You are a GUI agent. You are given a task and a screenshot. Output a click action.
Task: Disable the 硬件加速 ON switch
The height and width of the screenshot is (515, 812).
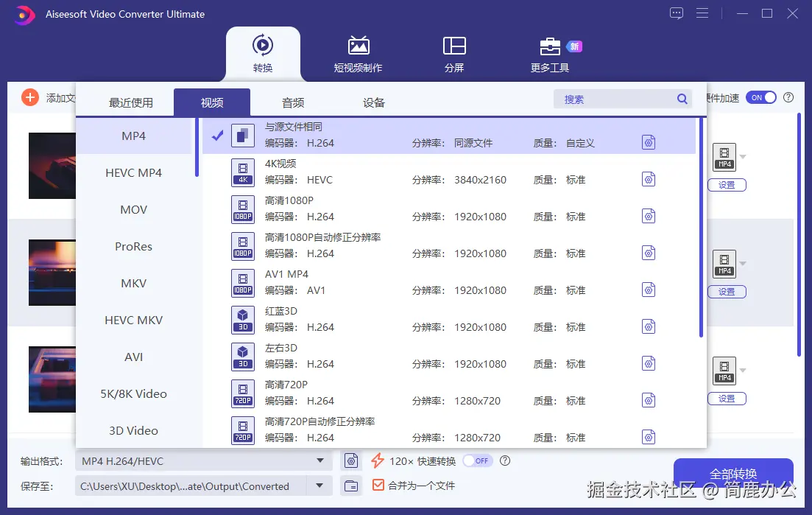point(761,97)
